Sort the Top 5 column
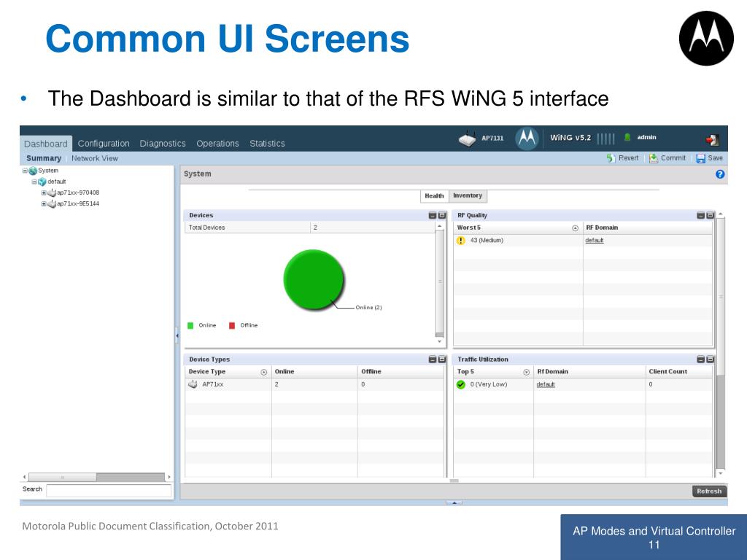The image size is (747, 560). [x=527, y=373]
